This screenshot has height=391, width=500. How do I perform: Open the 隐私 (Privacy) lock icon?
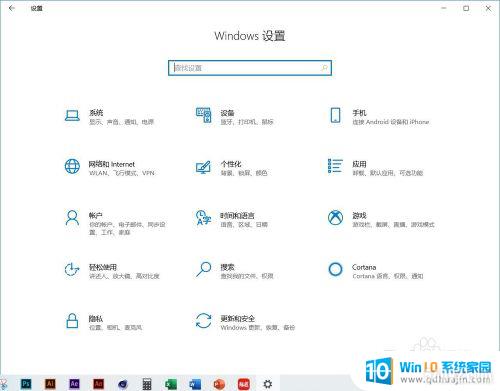pyautogui.click(x=72, y=321)
